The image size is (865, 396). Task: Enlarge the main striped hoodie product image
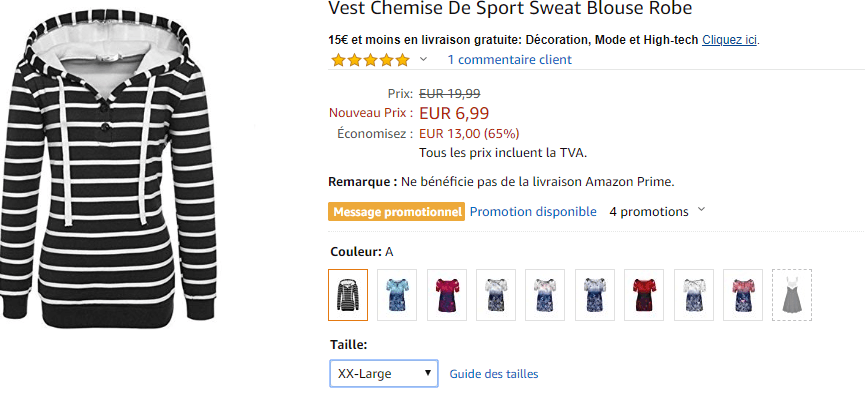[108, 172]
